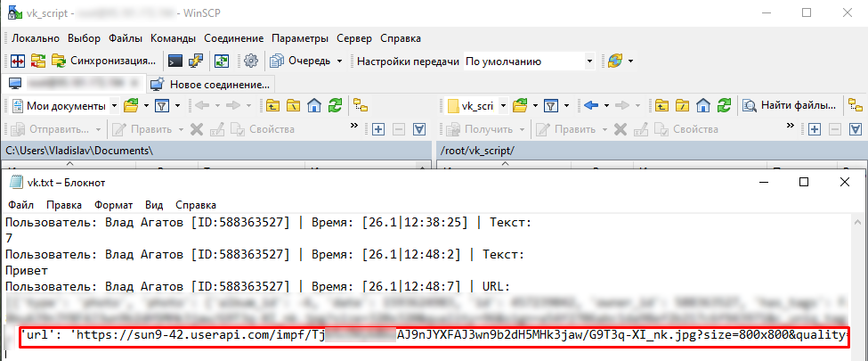Screen dimensions: 868x361
Task: Open Notepad Справка menu
Action: (x=195, y=205)
